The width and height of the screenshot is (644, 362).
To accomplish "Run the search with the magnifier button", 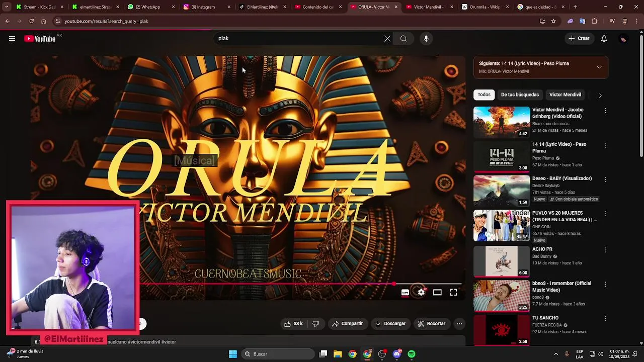I will [404, 39].
